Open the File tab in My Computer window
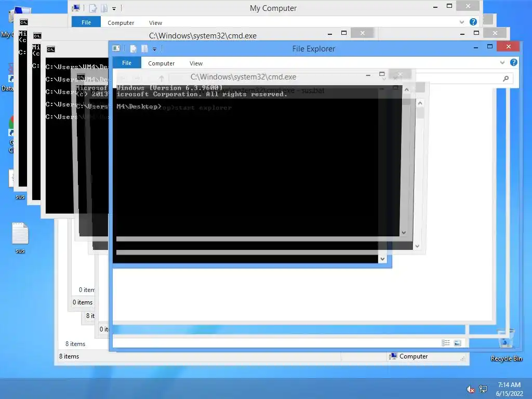532x399 pixels. pos(86,22)
